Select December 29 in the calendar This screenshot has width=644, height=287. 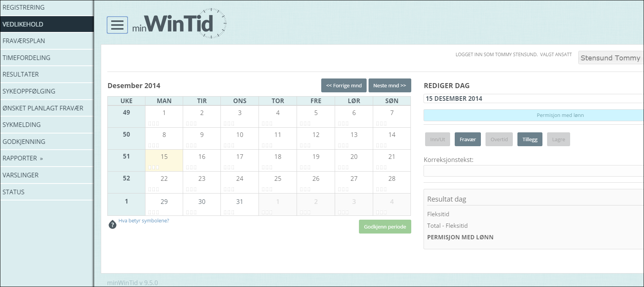point(164,205)
